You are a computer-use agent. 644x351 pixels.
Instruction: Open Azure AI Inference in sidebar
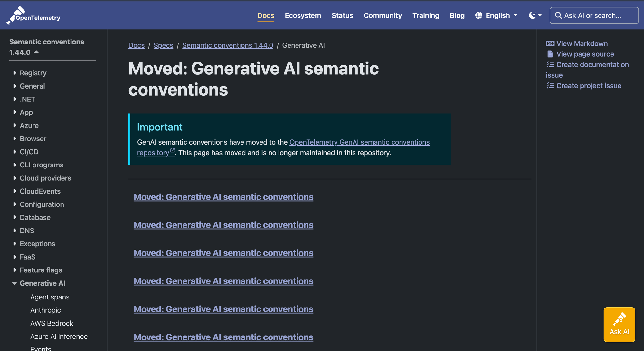click(x=59, y=337)
